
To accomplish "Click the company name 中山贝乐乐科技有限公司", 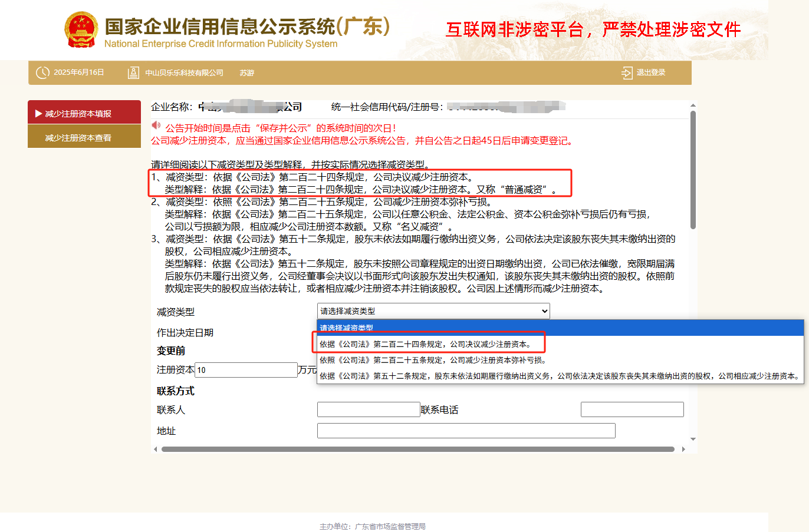I will 184,73.
